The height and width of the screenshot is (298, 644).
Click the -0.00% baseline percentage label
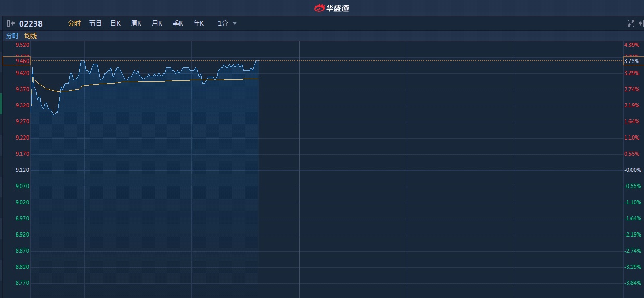pyautogui.click(x=633, y=170)
